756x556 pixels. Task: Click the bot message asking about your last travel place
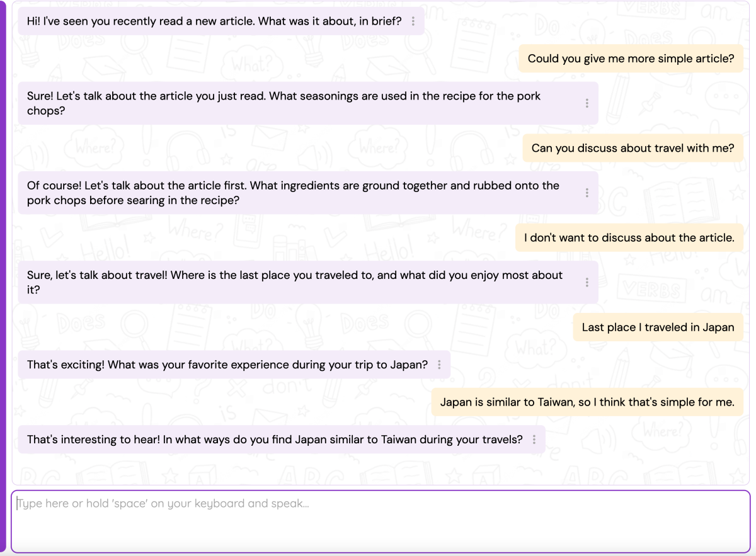(x=294, y=282)
